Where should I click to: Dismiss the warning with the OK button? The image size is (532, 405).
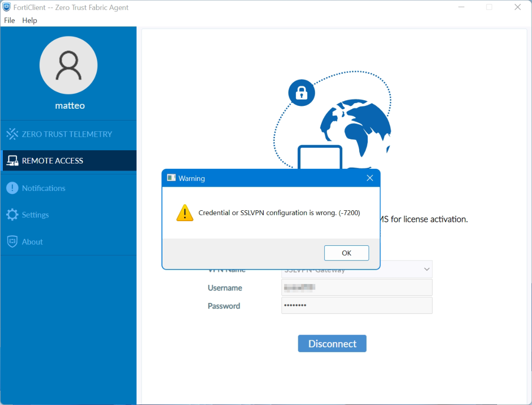(x=346, y=253)
